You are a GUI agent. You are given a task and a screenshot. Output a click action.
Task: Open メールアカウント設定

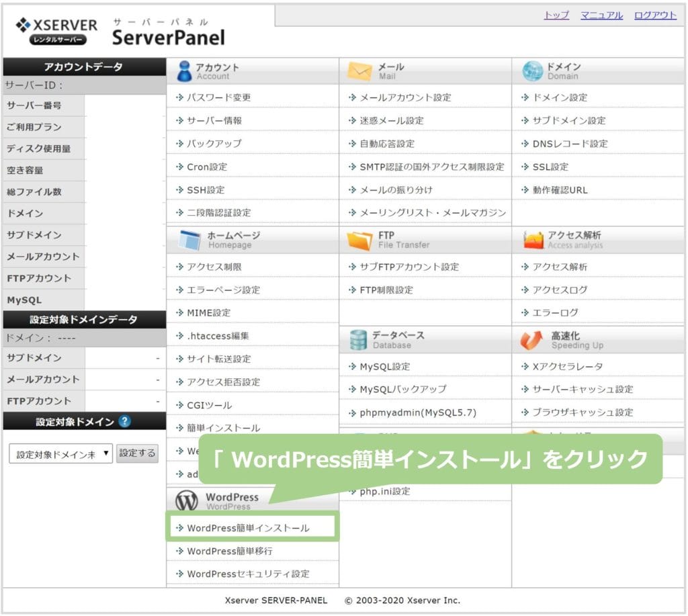tap(405, 97)
